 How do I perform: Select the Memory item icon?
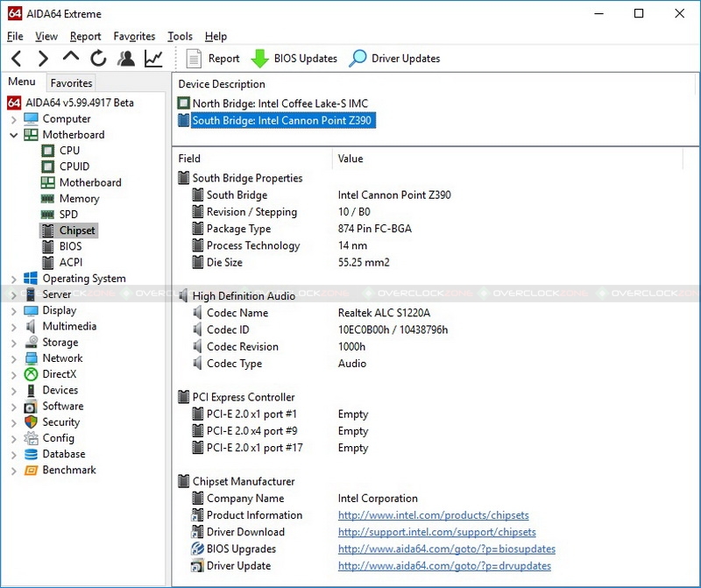[48, 199]
